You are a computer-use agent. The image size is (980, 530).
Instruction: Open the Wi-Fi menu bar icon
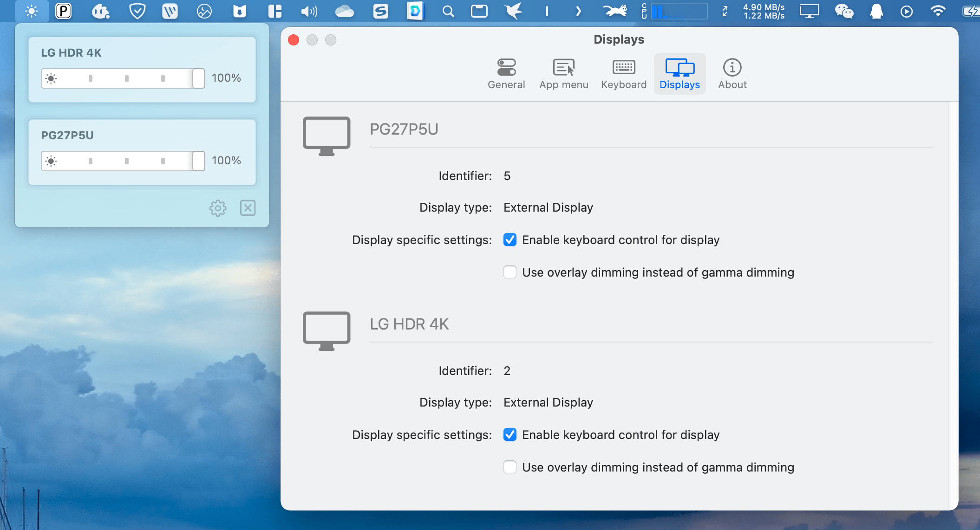click(938, 11)
